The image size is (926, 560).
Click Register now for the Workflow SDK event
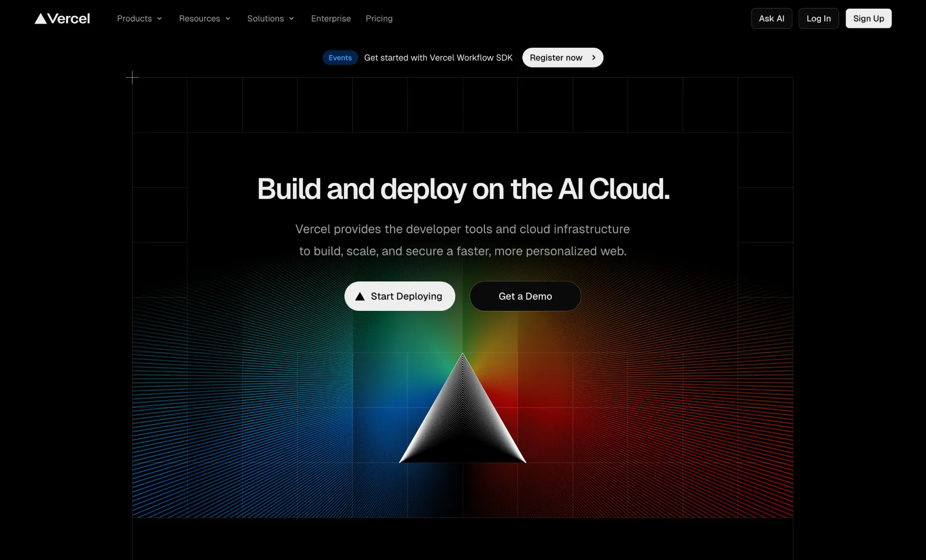click(x=562, y=57)
